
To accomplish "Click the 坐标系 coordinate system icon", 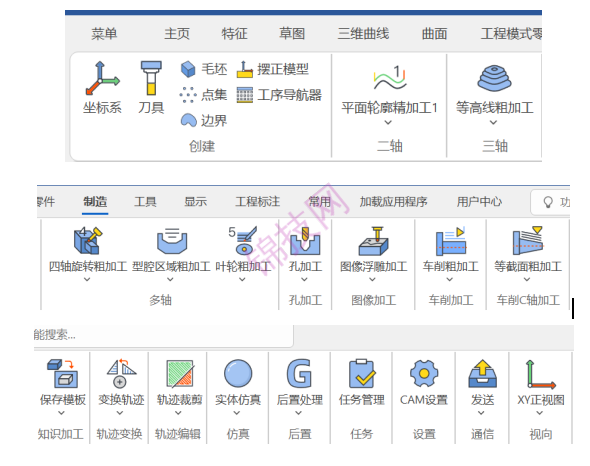I will click(102, 78).
